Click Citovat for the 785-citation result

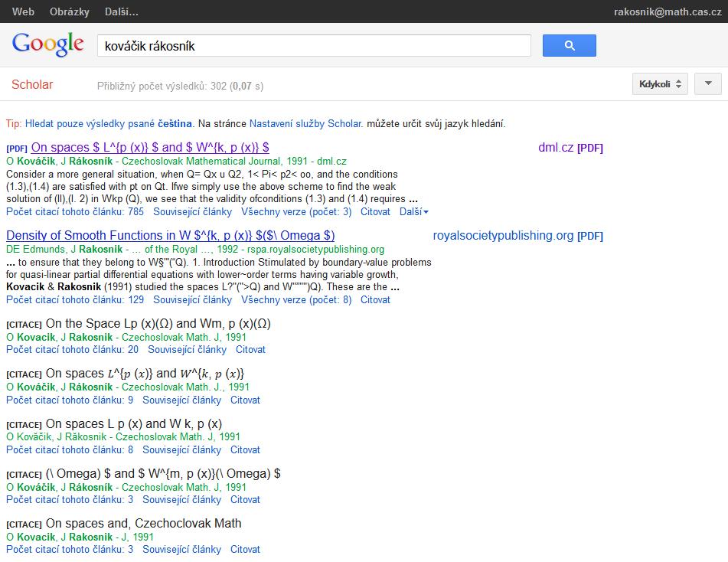[x=375, y=212]
